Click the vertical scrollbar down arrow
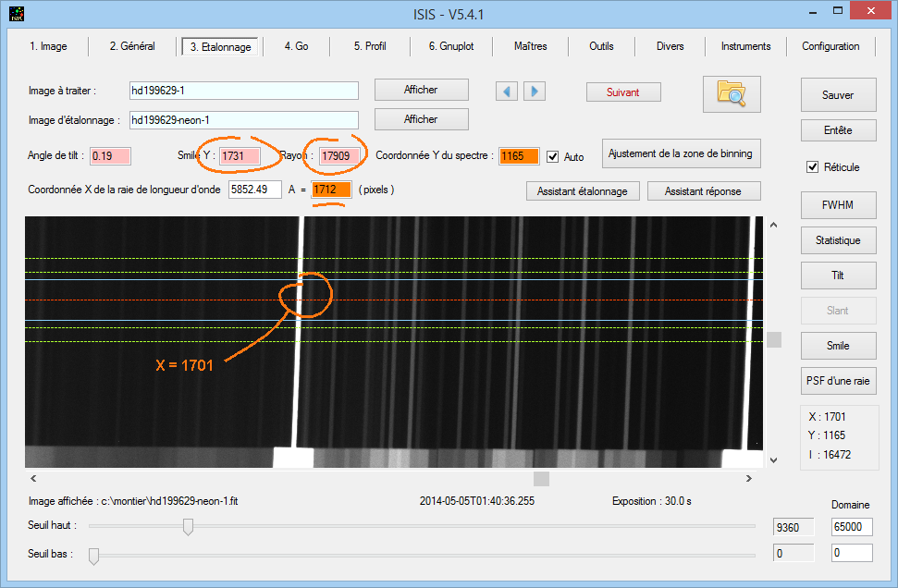The width and height of the screenshot is (898, 588). 774,459
